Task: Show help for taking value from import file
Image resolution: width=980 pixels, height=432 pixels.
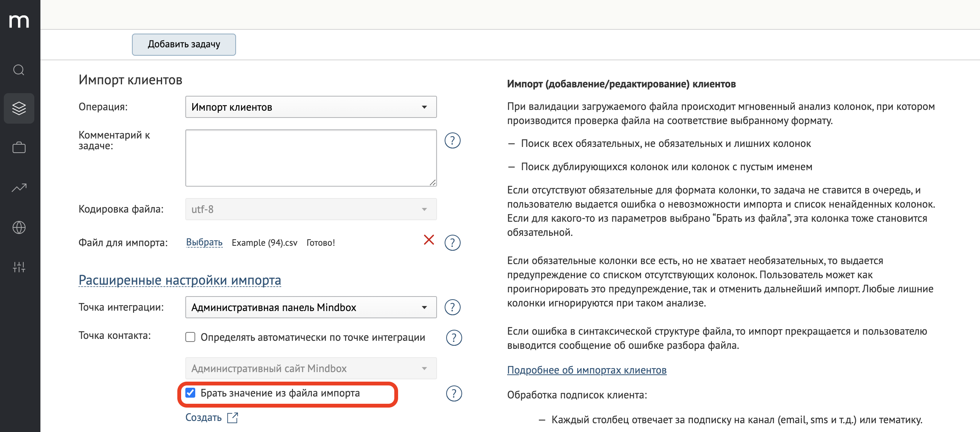Action: click(454, 393)
